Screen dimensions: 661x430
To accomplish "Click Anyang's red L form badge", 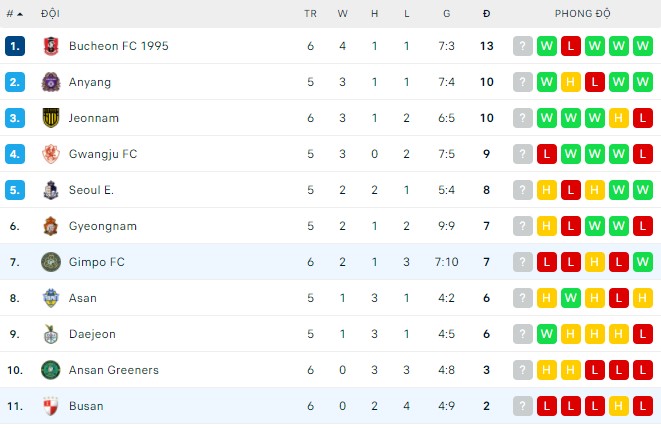I will point(595,82).
